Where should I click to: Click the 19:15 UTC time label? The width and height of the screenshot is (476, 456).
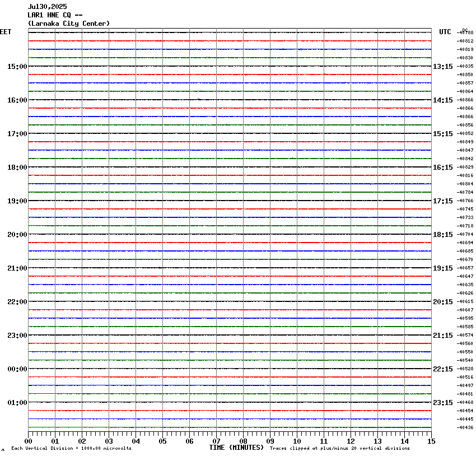tap(442, 268)
